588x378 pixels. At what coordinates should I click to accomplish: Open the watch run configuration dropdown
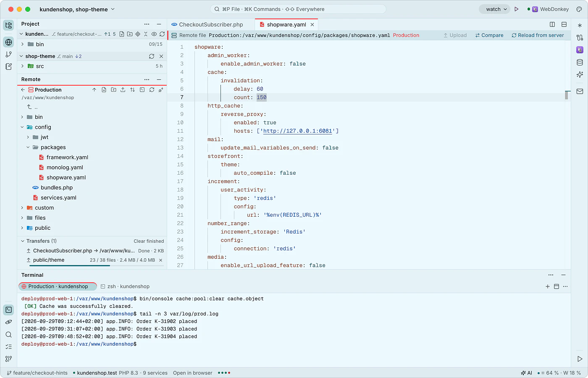coord(494,9)
